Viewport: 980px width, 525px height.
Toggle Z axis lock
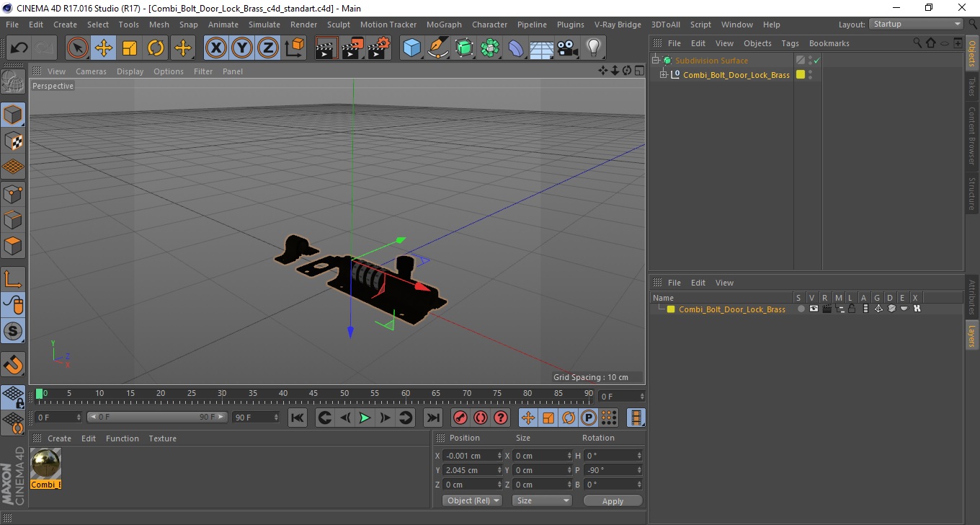click(x=268, y=48)
